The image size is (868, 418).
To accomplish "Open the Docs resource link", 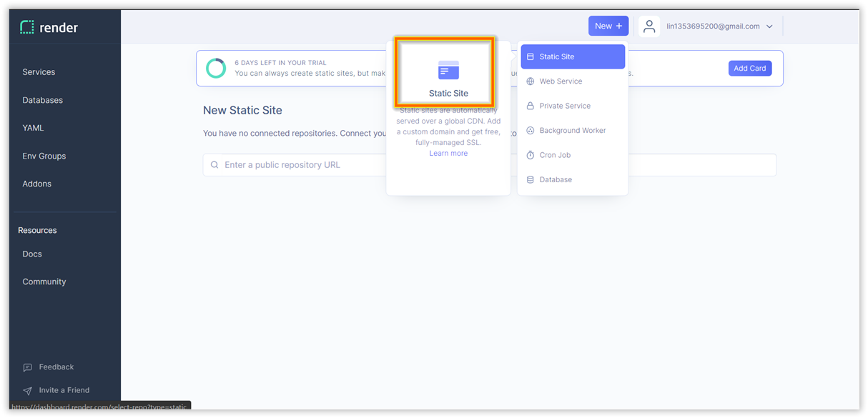I will (x=32, y=254).
